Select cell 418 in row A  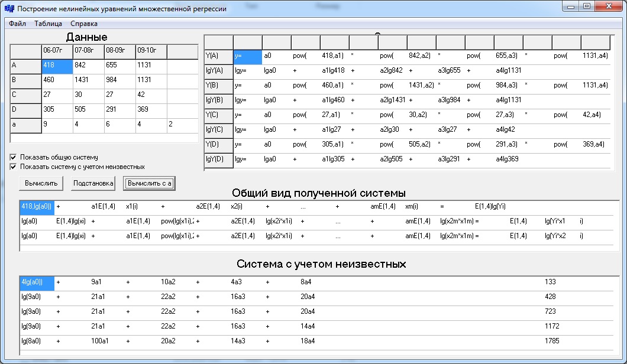(x=57, y=67)
